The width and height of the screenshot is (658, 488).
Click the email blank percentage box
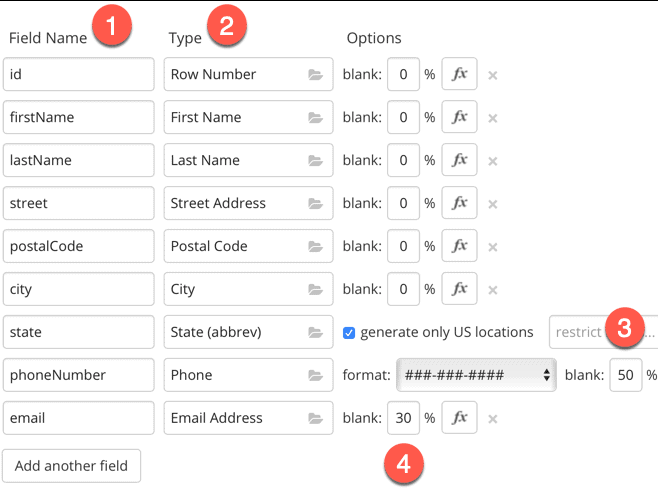click(403, 418)
